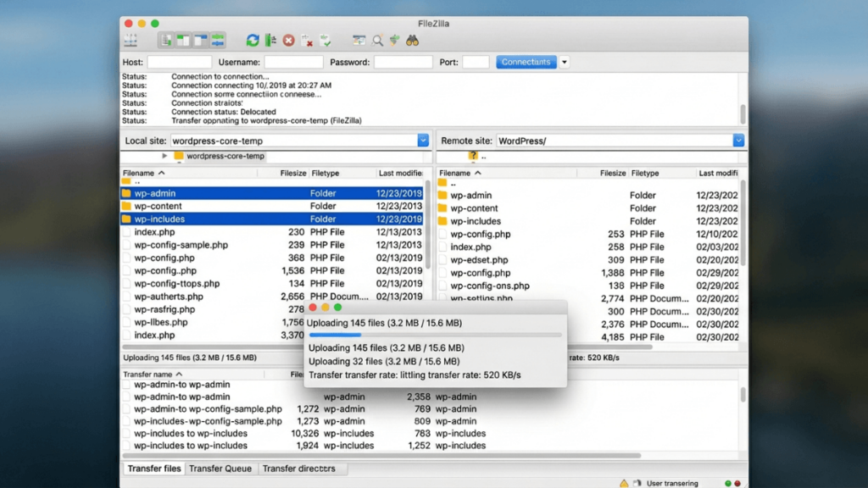This screenshot has height=488, width=868.
Task: Select the remote wp-content folder icon
Action: [442, 208]
